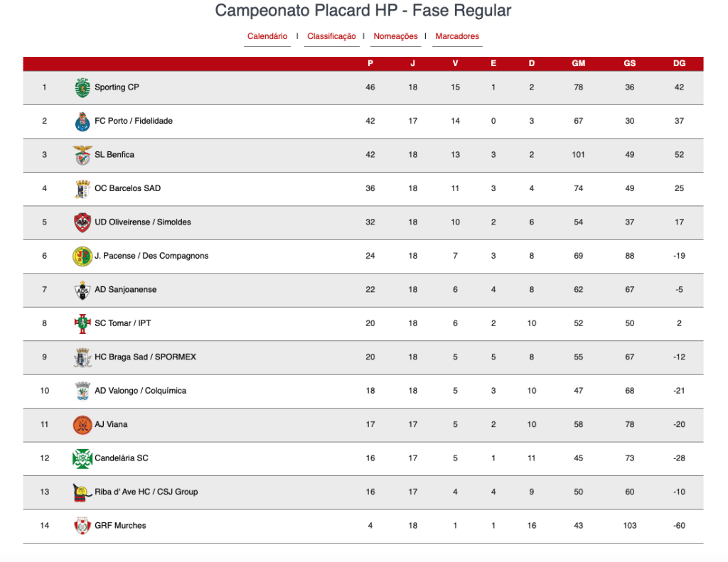
Task: Open the Nomeações tab
Action: (x=395, y=36)
